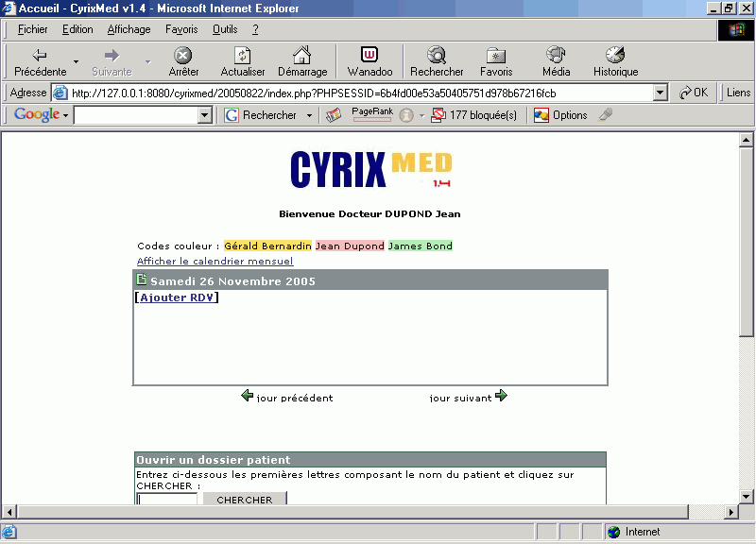Click the Liens links bar label

pos(738,93)
